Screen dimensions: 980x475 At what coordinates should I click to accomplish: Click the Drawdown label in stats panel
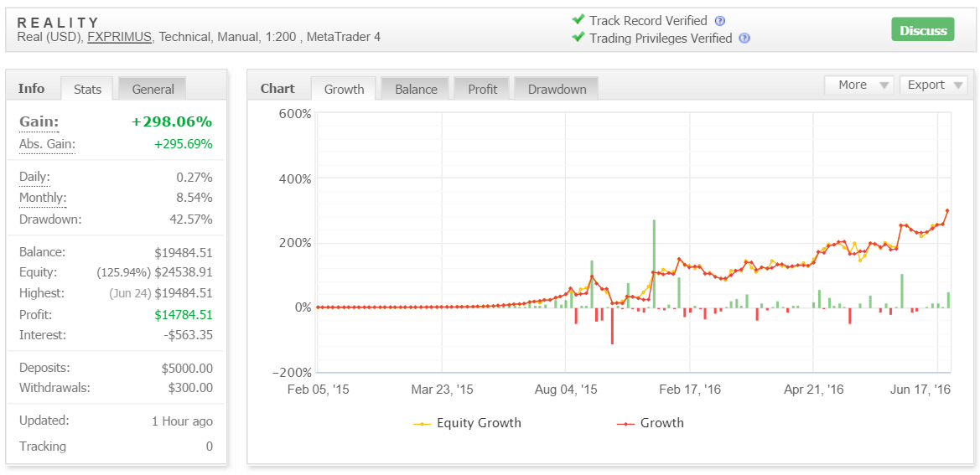pyautogui.click(x=49, y=219)
